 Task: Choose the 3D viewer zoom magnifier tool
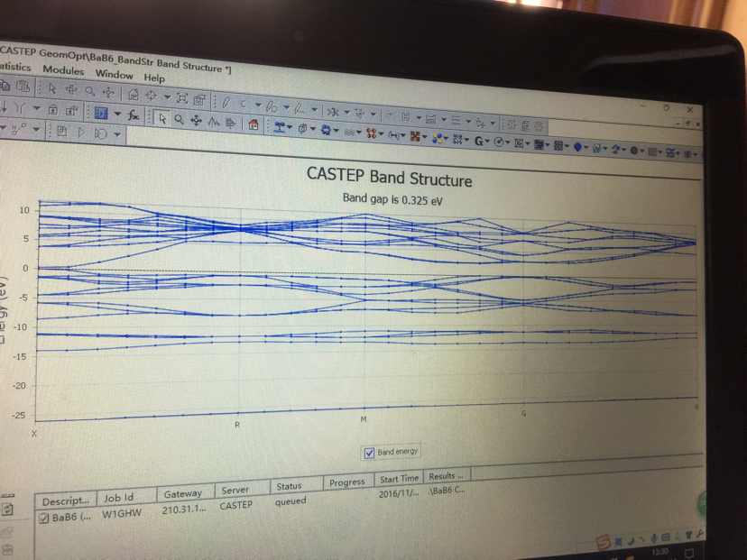click(89, 91)
